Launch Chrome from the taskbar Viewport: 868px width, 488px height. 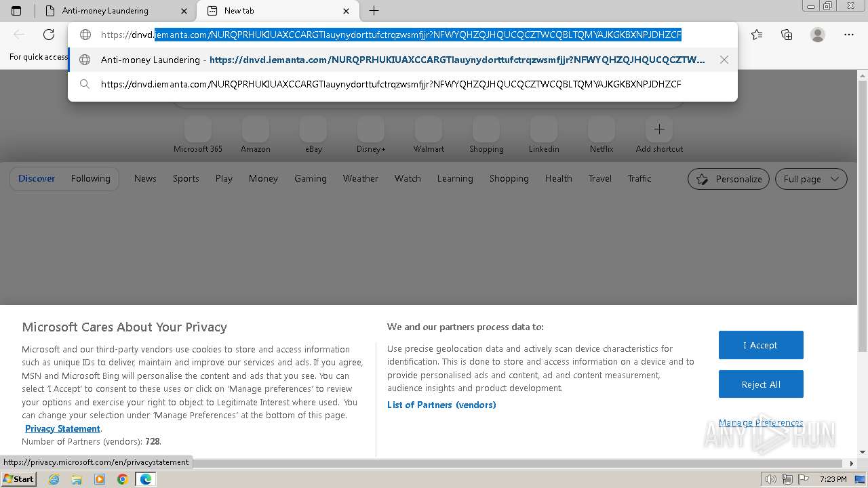[x=123, y=479]
